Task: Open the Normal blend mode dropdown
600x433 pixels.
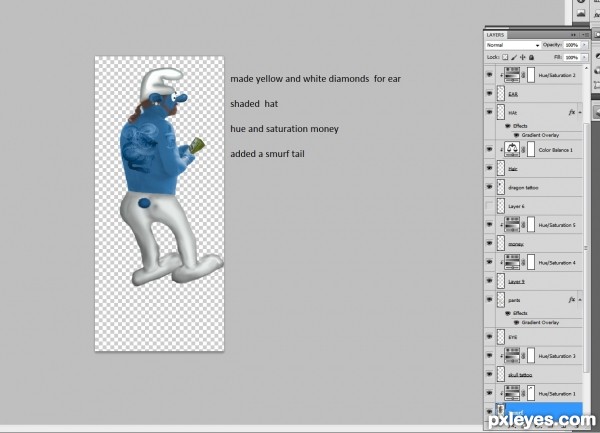Action: coord(513,45)
